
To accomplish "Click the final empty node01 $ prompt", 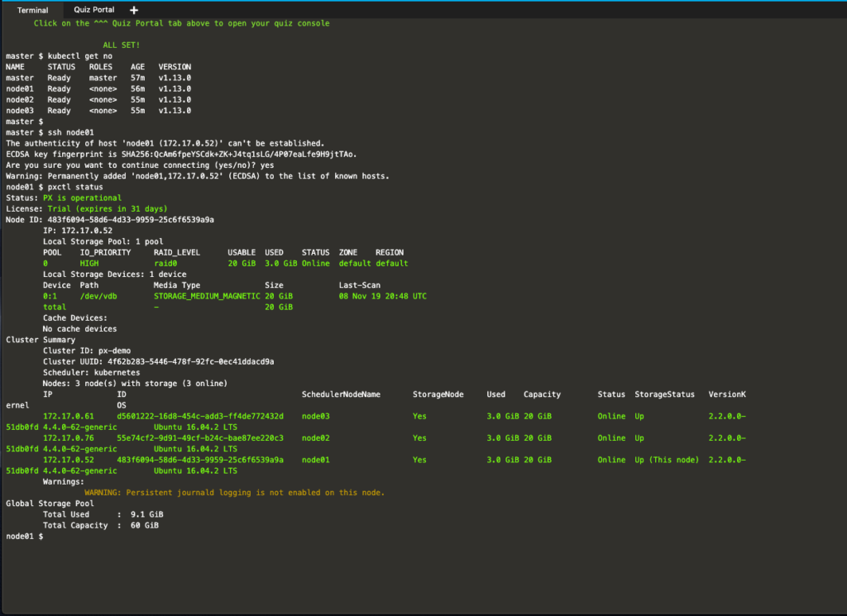I will click(x=25, y=537).
